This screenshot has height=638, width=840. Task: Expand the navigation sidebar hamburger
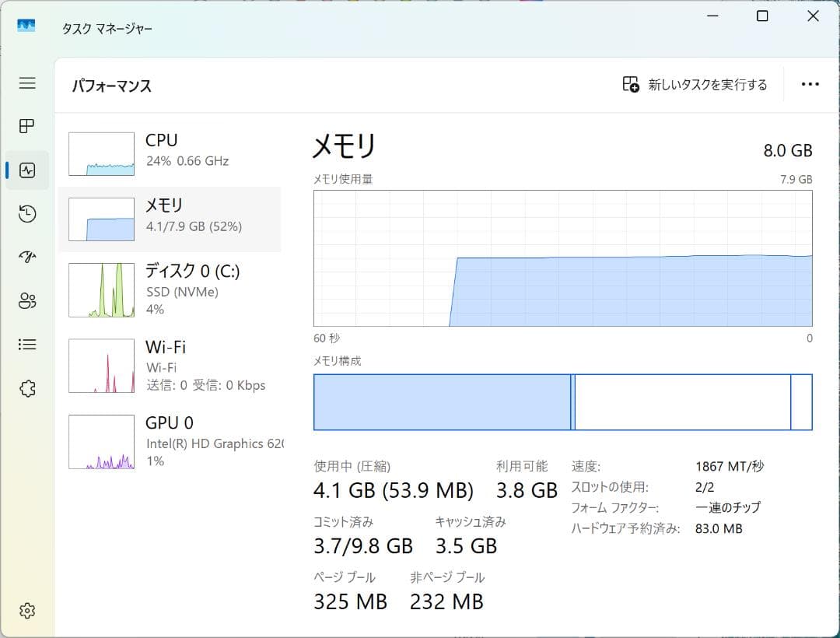(x=27, y=83)
